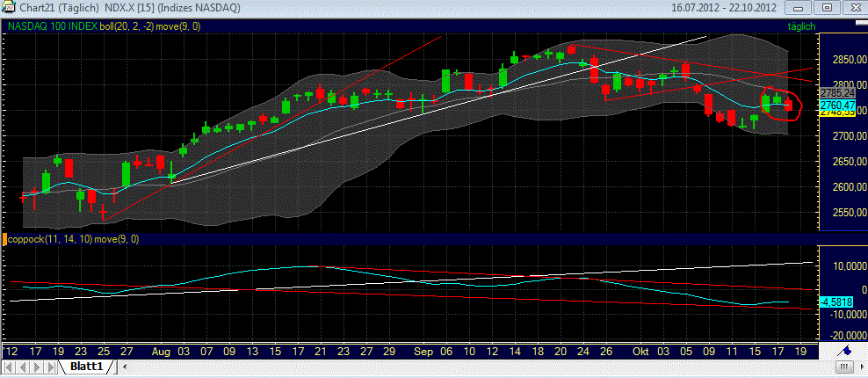Click the 10,0000 coppock axis label
This screenshot has width=868, height=378.
850,267
